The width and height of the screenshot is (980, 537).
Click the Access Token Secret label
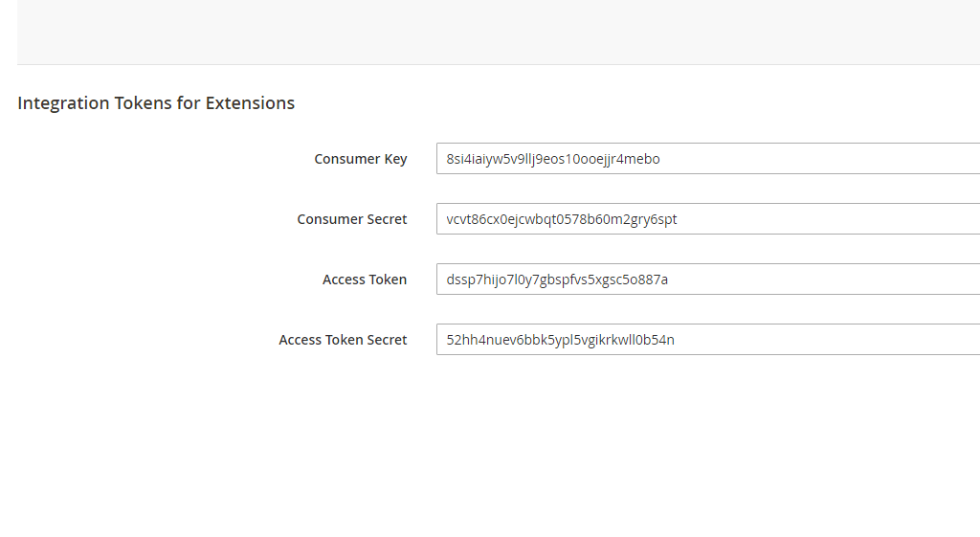[343, 340]
